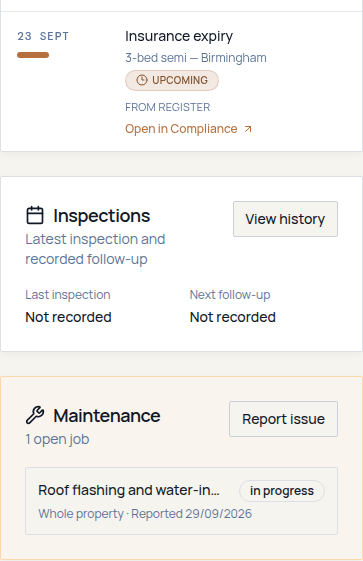Click the Not recorded value under Last inspection
363x561 pixels.
coord(68,317)
